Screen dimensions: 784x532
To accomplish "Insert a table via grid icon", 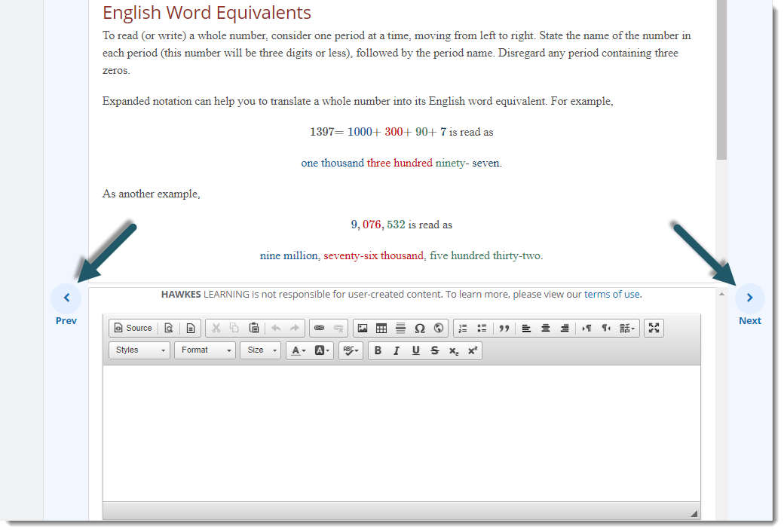I will pyautogui.click(x=381, y=329).
